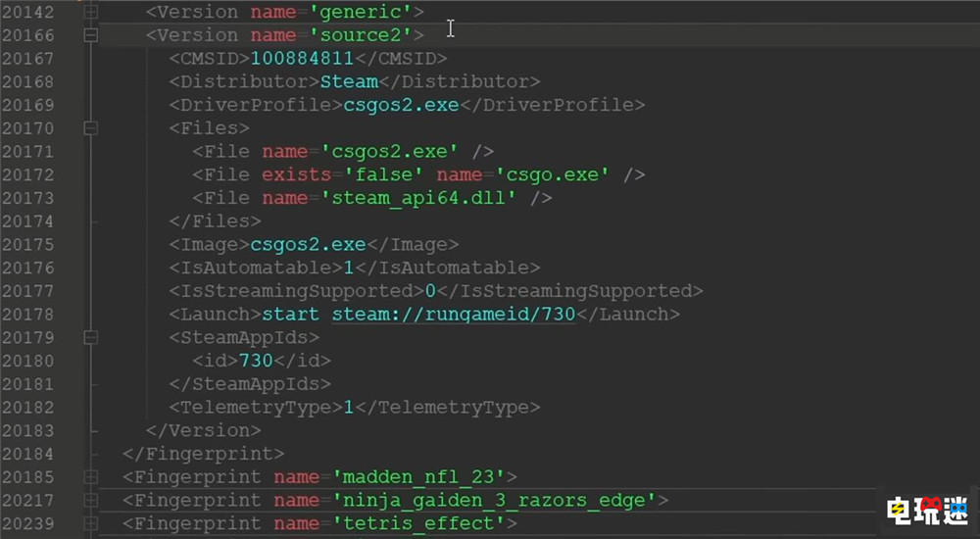Click the closing </SteamAppIds> tag

[250, 384]
